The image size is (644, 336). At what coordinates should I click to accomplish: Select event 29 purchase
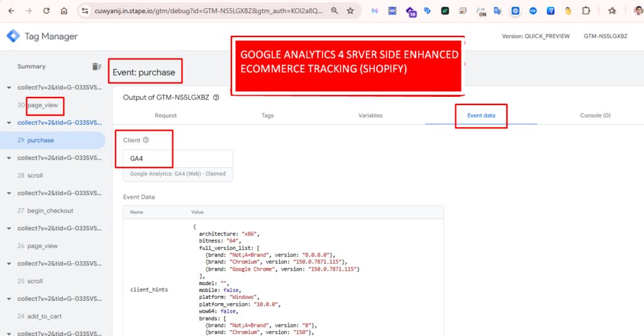click(53, 140)
